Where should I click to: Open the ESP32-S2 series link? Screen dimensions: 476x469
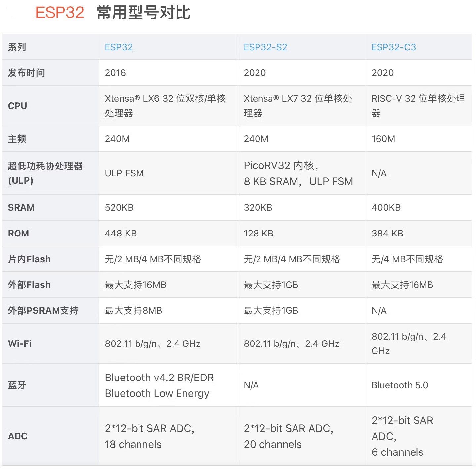coord(265,47)
